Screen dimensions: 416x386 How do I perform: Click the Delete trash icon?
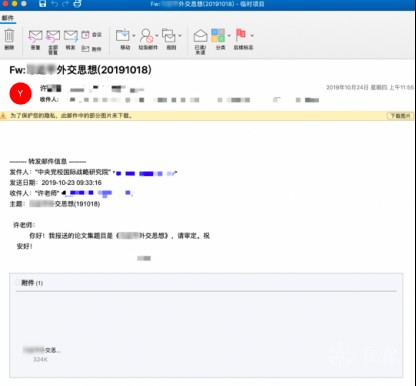point(9,36)
